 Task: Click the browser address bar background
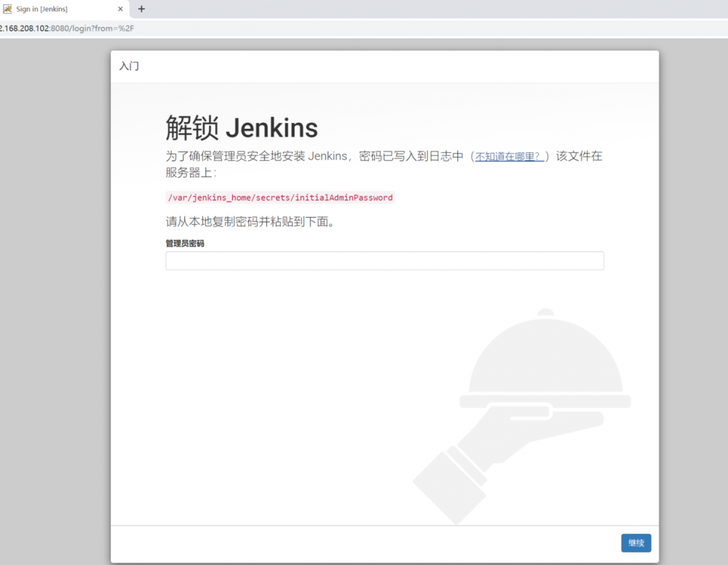tap(364, 28)
